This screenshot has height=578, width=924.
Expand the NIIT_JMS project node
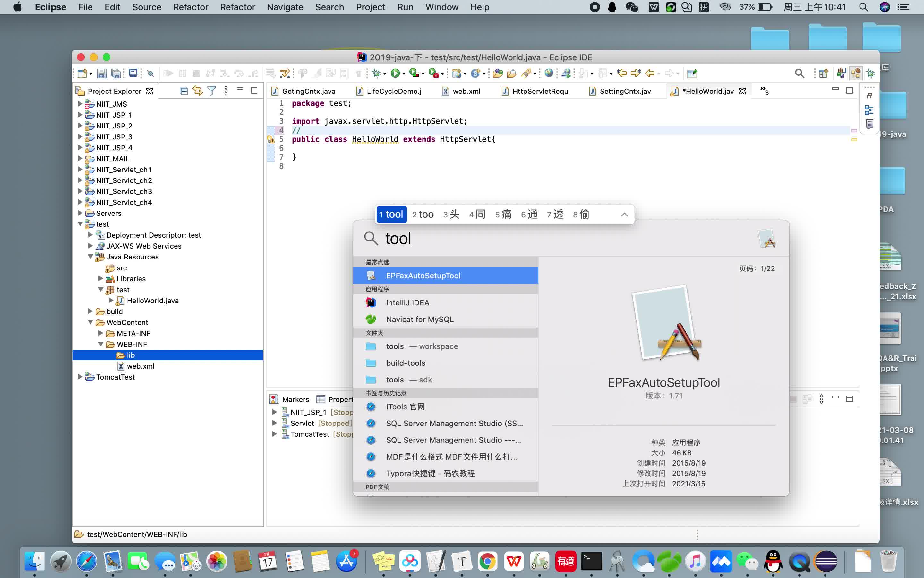click(x=80, y=104)
